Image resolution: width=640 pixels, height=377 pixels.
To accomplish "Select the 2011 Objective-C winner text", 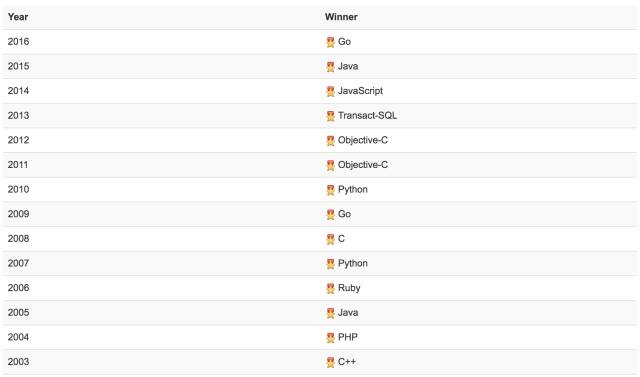I will tap(363, 165).
